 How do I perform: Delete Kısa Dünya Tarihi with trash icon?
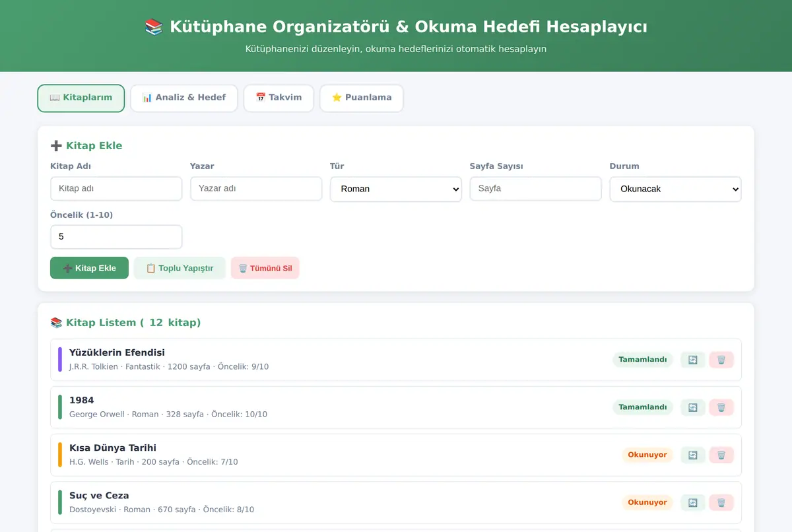pyautogui.click(x=721, y=455)
